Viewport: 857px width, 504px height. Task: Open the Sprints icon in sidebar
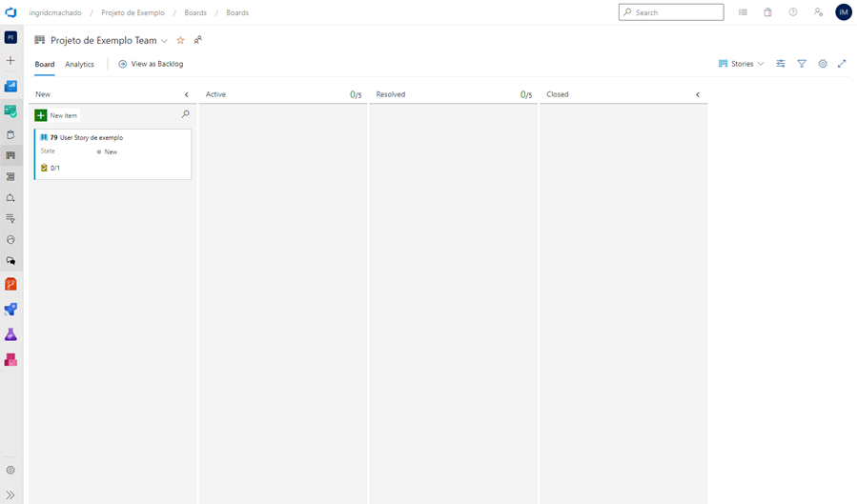[10, 197]
